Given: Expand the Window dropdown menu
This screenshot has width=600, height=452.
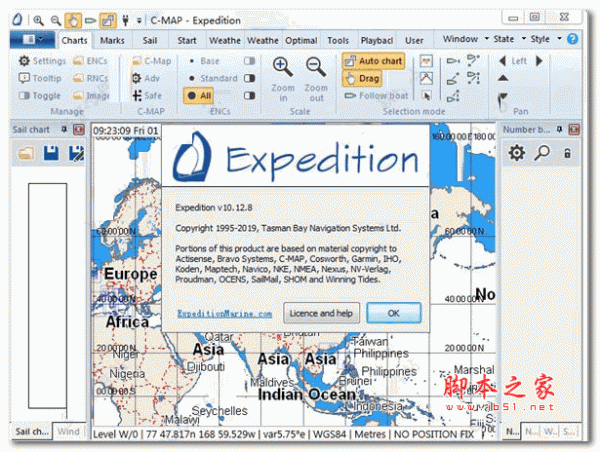Looking at the screenshot, I should coord(466,39).
